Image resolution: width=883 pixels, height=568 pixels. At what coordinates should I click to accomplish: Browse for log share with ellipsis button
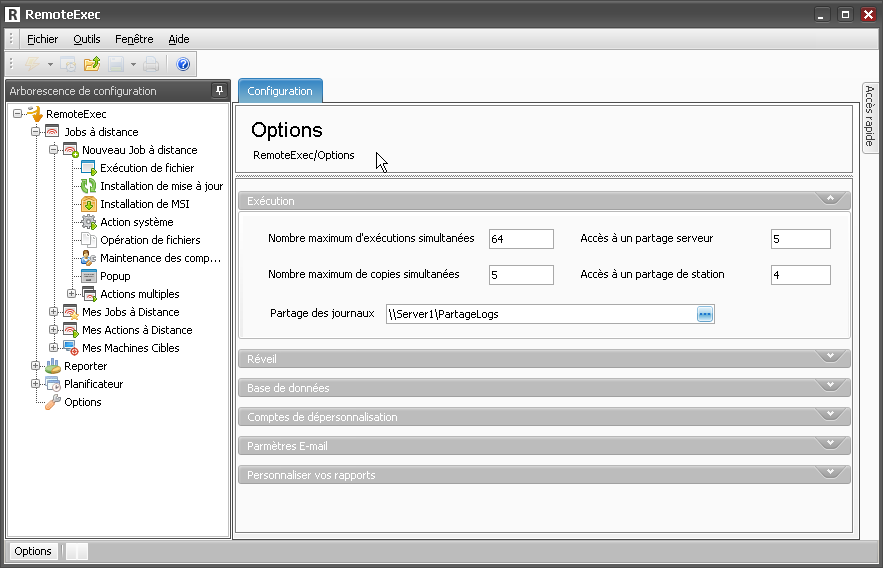tap(705, 314)
